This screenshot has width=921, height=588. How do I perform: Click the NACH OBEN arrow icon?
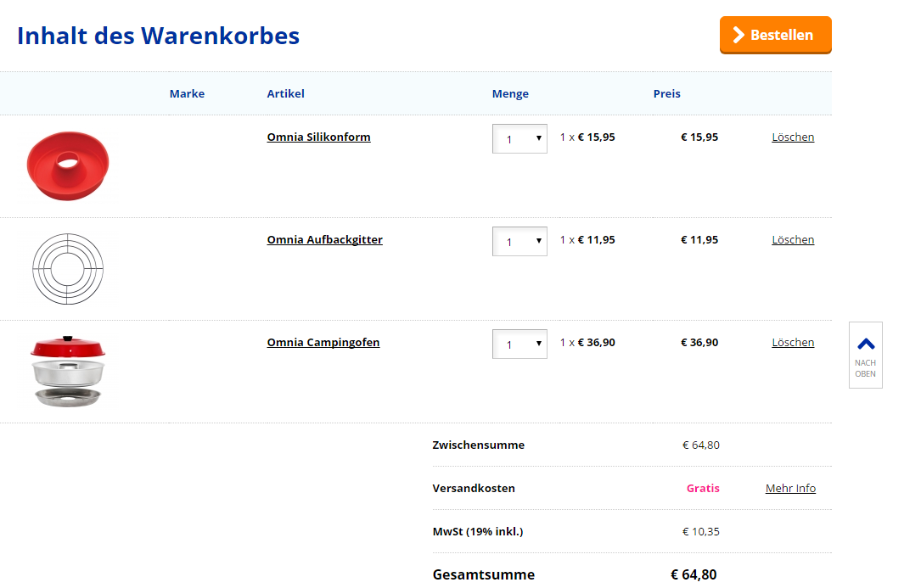pos(866,344)
